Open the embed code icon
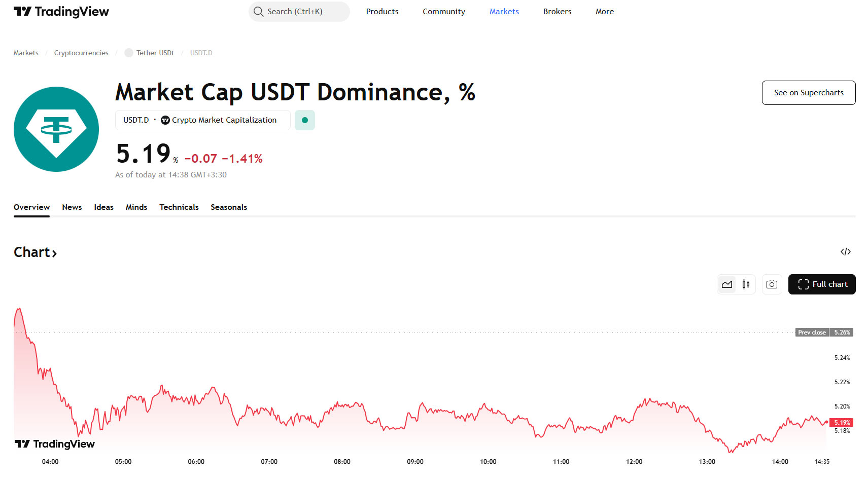 pos(845,252)
